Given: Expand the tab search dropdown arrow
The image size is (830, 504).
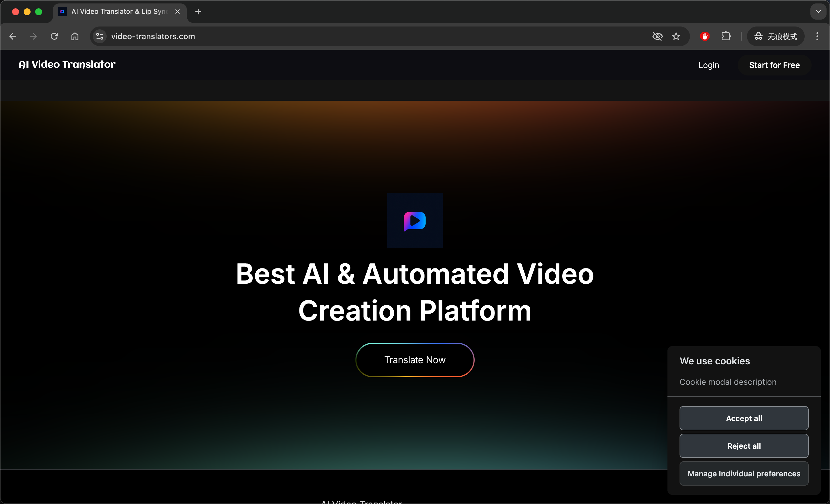Looking at the screenshot, I should (x=818, y=12).
